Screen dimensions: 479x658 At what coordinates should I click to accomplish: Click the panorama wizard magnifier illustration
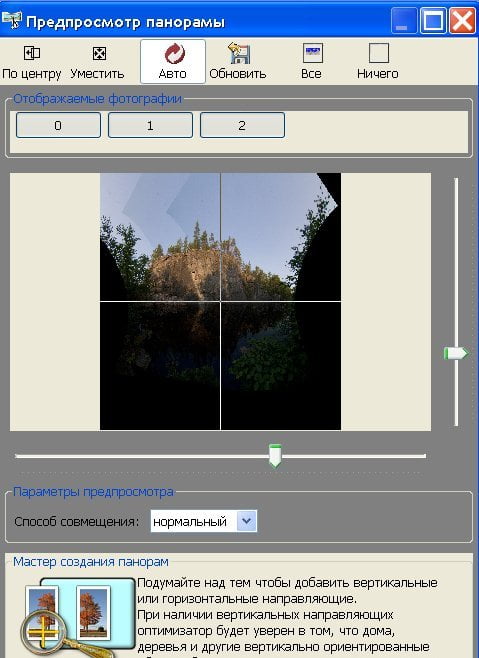78,618
